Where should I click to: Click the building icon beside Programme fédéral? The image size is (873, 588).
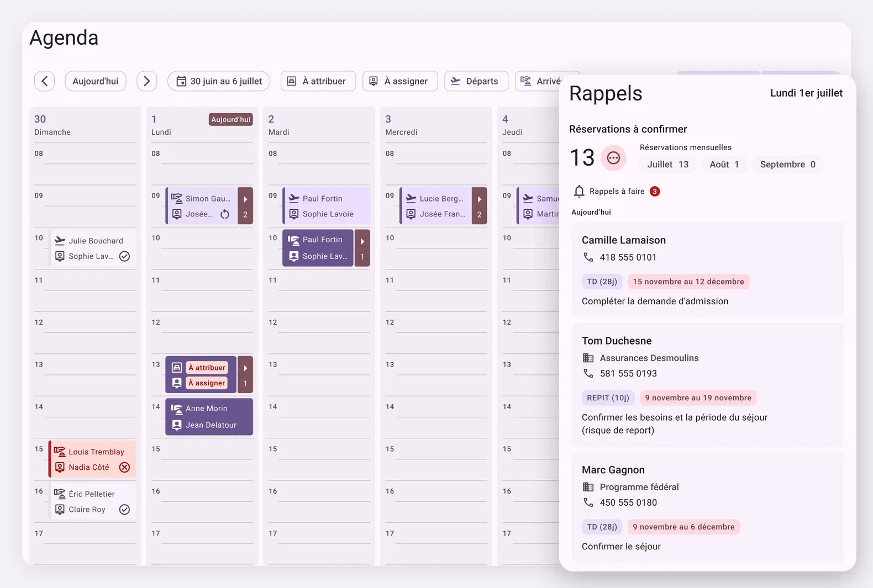(x=588, y=488)
